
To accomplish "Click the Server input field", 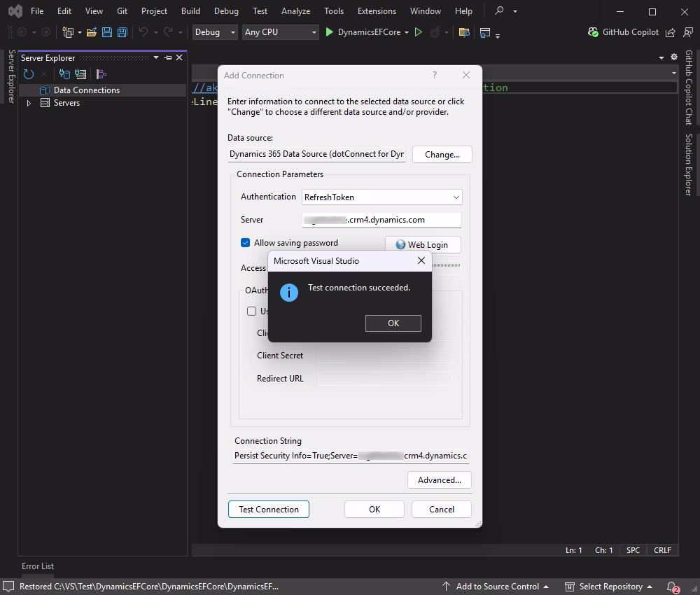I will (381, 220).
